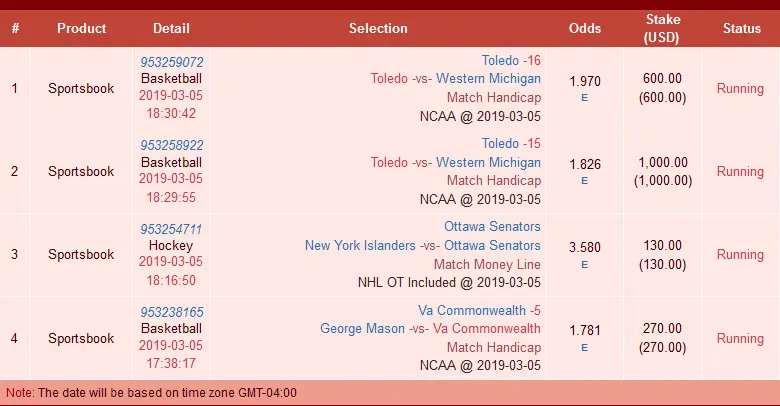
Task: Open bet reference 953258922
Action: click(x=171, y=145)
